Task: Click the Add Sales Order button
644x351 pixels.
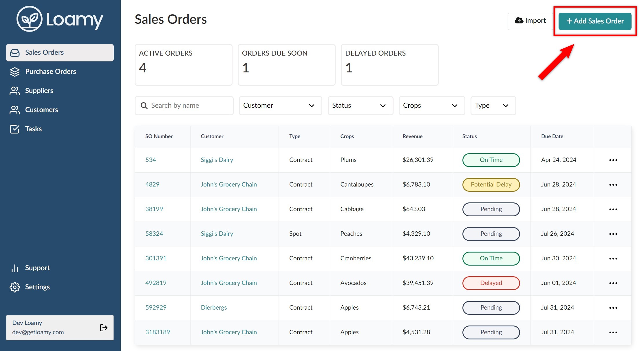Action: (595, 21)
